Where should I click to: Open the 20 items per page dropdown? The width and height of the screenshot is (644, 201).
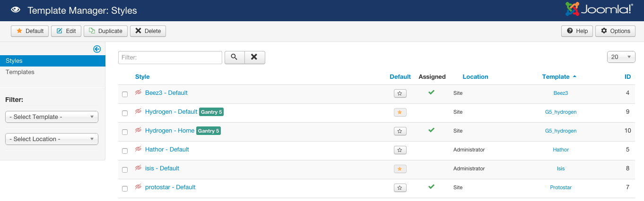click(621, 57)
